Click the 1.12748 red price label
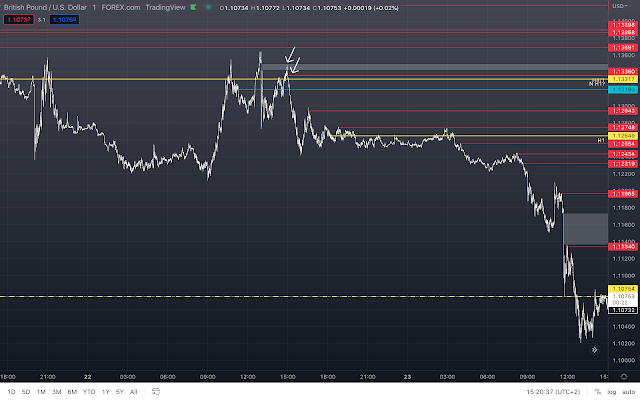Screen dimensions: 640x400 (x=623, y=127)
